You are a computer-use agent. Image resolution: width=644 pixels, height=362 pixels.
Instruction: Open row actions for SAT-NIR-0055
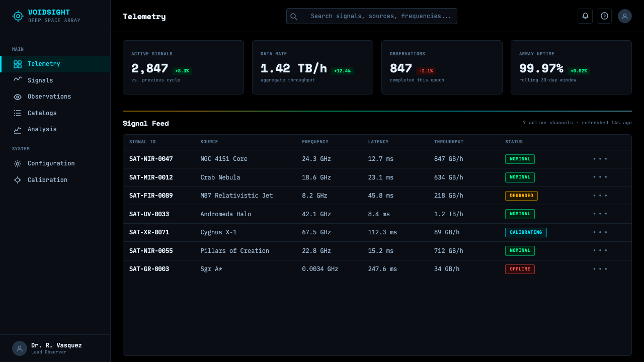(600, 250)
